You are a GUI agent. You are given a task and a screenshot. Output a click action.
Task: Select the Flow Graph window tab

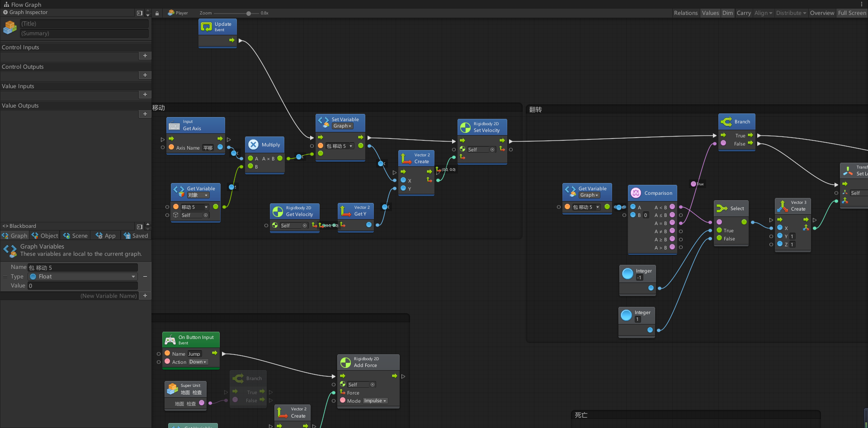[22, 5]
